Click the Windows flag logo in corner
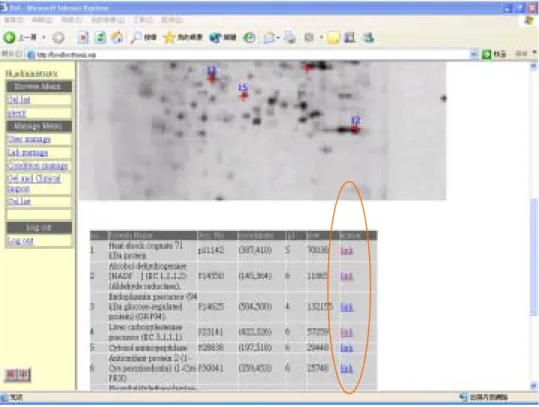539x407 pixels. [530, 20]
